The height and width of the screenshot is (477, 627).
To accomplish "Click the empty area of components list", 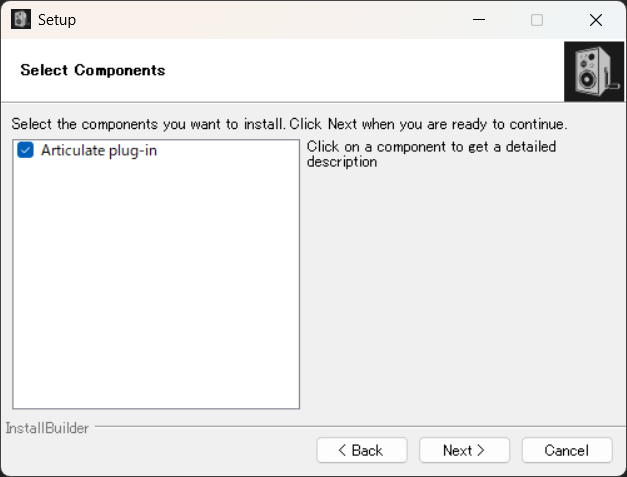I will point(155,290).
